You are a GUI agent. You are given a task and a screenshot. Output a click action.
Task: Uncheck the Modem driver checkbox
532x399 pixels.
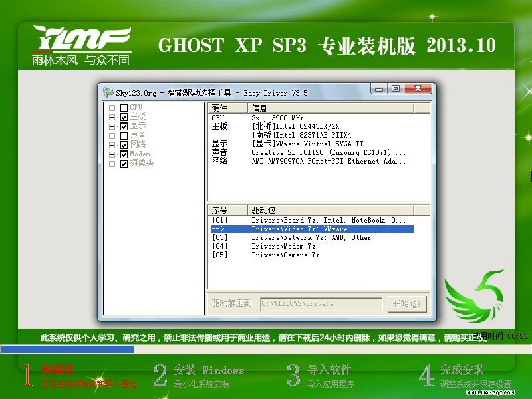pos(124,154)
